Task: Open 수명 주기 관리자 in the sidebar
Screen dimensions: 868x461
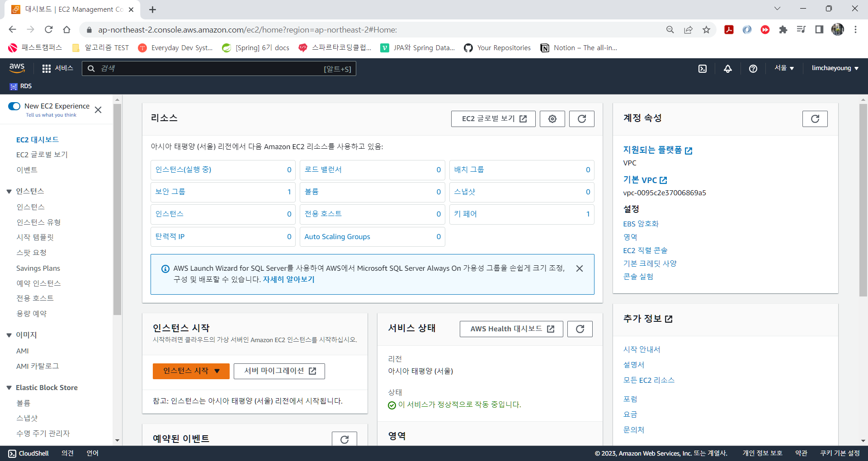Action: pyautogui.click(x=43, y=433)
